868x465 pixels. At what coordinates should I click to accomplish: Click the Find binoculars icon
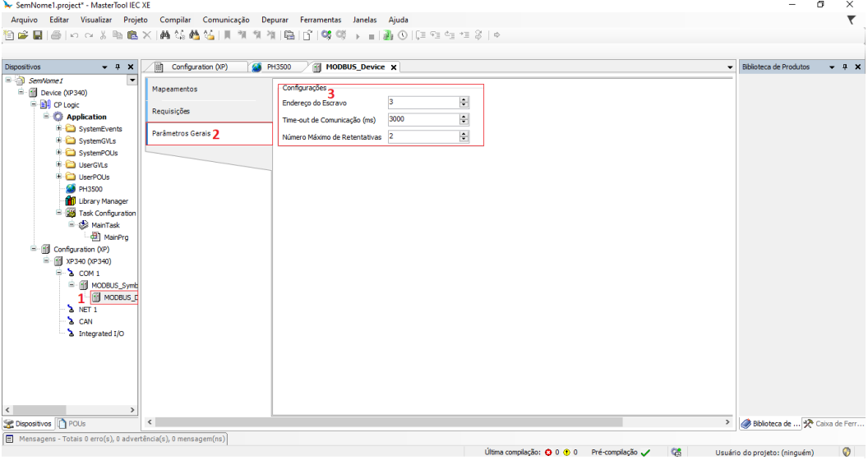pyautogui.click(x=165, y=35)
